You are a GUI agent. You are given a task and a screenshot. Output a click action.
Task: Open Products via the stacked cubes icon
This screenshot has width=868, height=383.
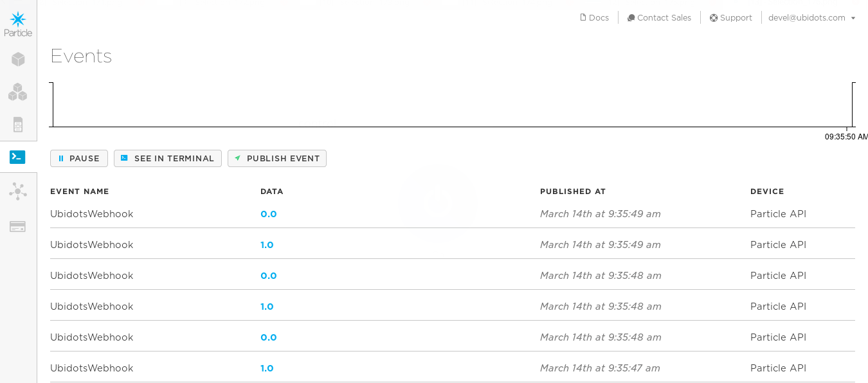pyautogui.click(x=18, y=93)
